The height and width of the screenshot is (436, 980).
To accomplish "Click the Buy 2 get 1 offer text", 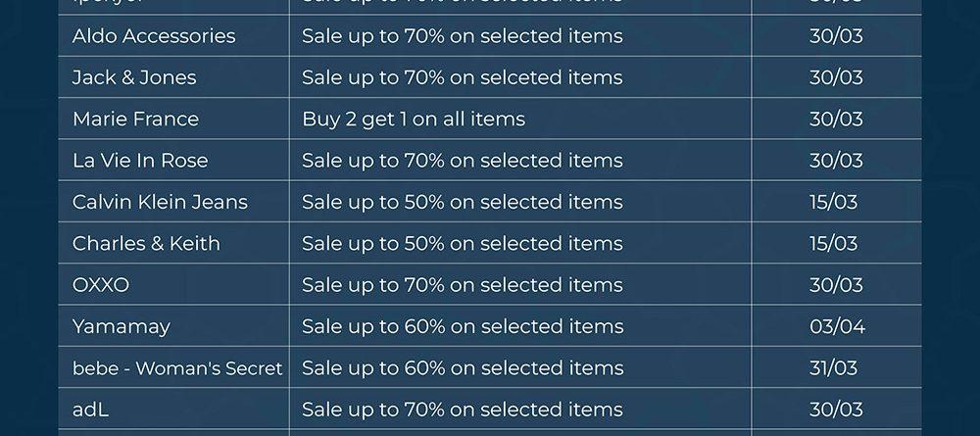I will click(414, 120).
